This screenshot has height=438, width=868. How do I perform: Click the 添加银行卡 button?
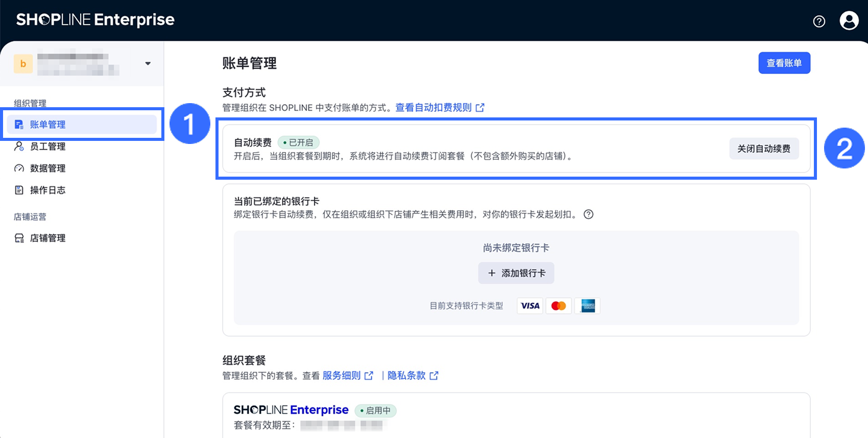click(516, 273)
